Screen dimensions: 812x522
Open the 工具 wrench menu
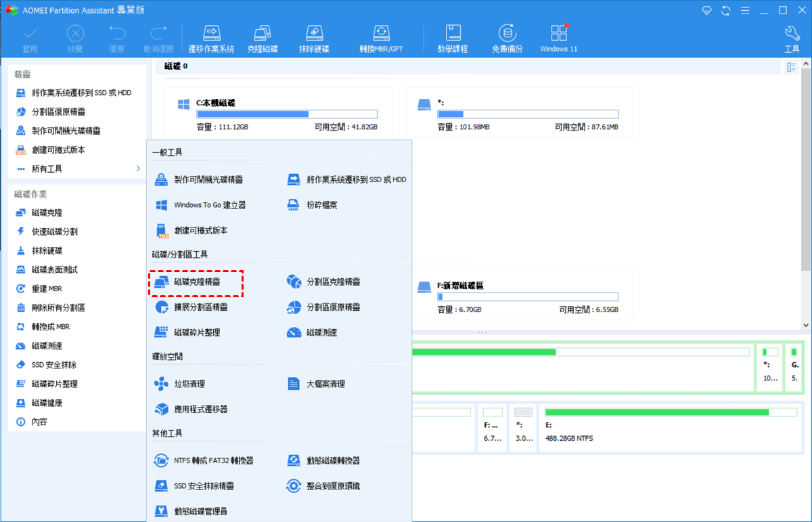(x=792, y=39)
